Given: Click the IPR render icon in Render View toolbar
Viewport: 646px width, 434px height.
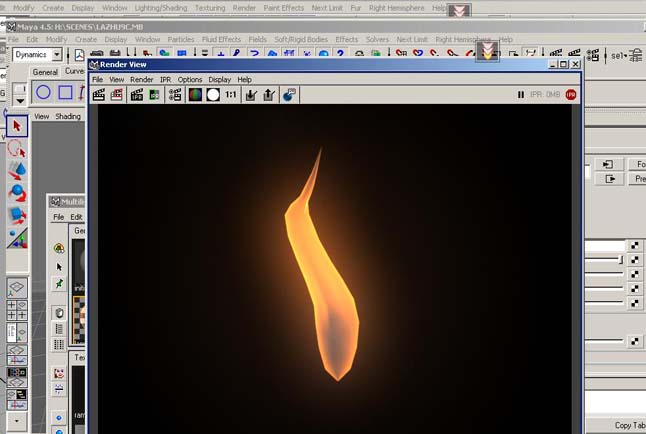Looking at the screenshot, I should tap(137, 95).
